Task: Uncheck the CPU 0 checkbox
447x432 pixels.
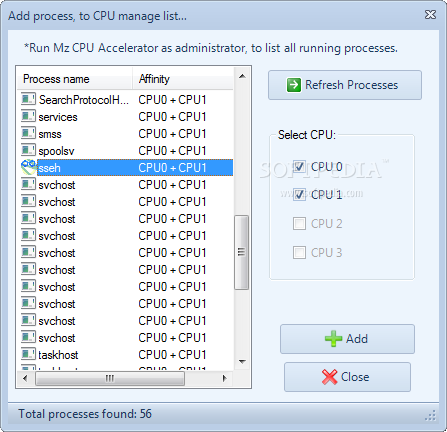Action: click(299, 166)
